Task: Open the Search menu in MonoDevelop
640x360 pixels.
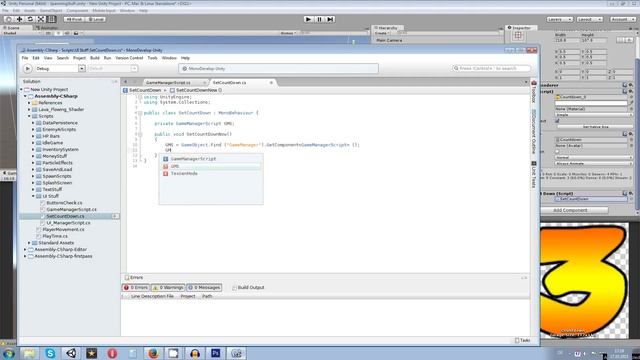Action: pyautogui.click(x=62, y=58)
